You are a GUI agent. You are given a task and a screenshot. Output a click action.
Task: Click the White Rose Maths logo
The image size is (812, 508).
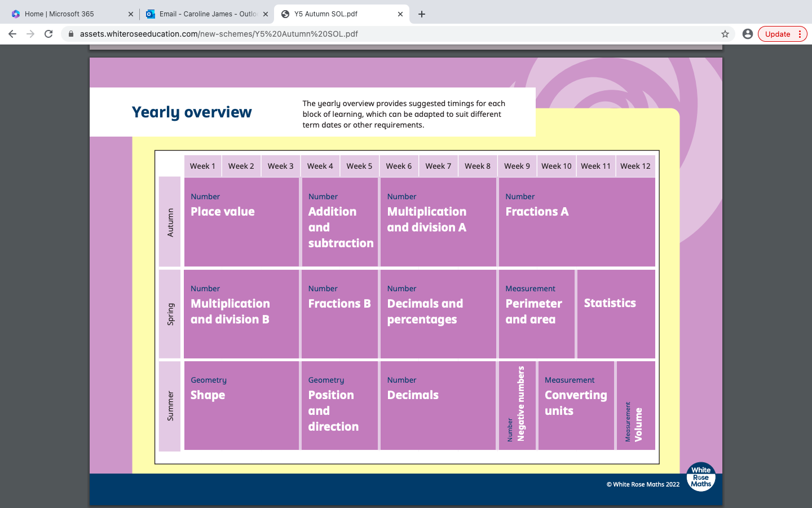[x=701, y=477]
